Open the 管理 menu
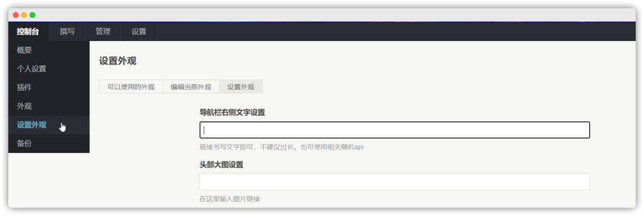The image size is (644, 216). point(103,32)
